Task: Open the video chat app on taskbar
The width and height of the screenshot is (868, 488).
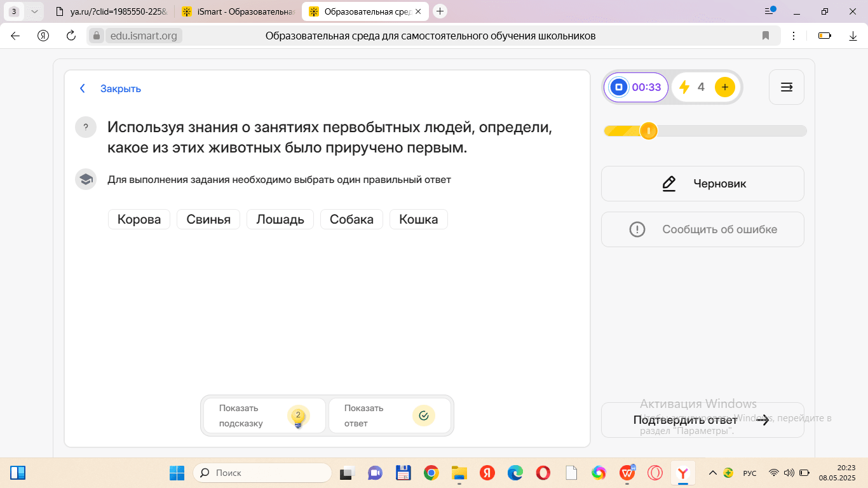Action: click(x=375, y=473)
